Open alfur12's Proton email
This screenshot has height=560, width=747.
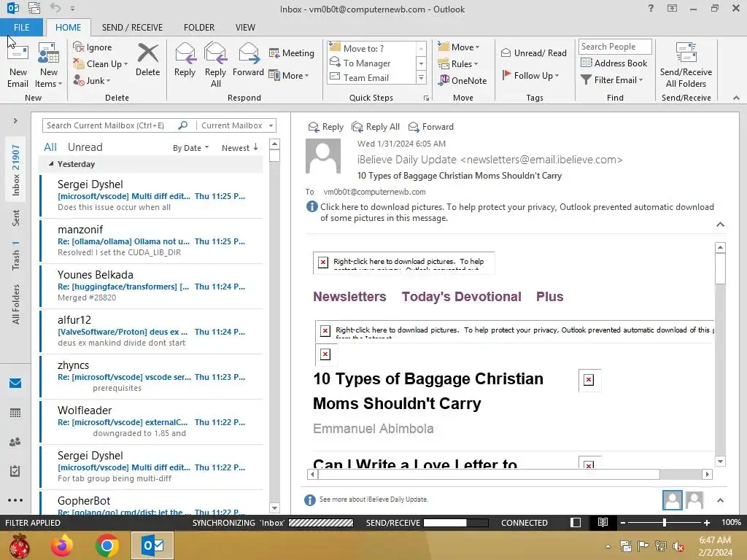pos(152,332)
